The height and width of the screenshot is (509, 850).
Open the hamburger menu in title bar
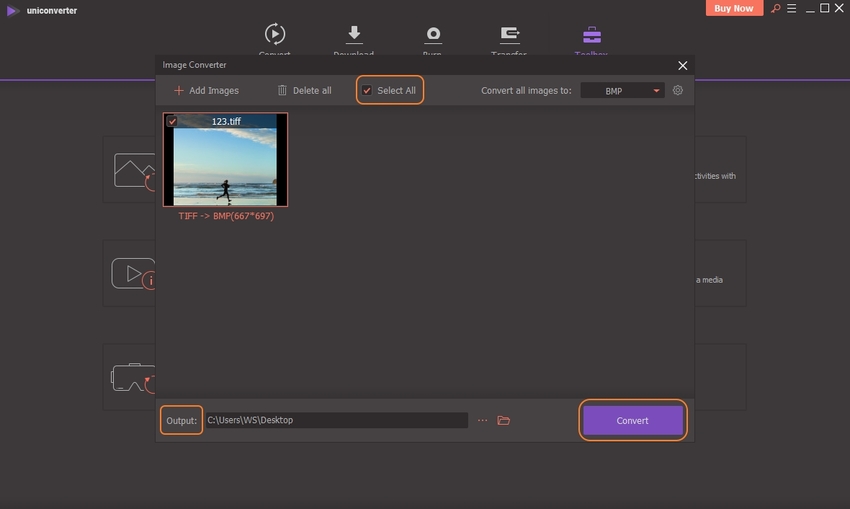click(x=790, y=9)
